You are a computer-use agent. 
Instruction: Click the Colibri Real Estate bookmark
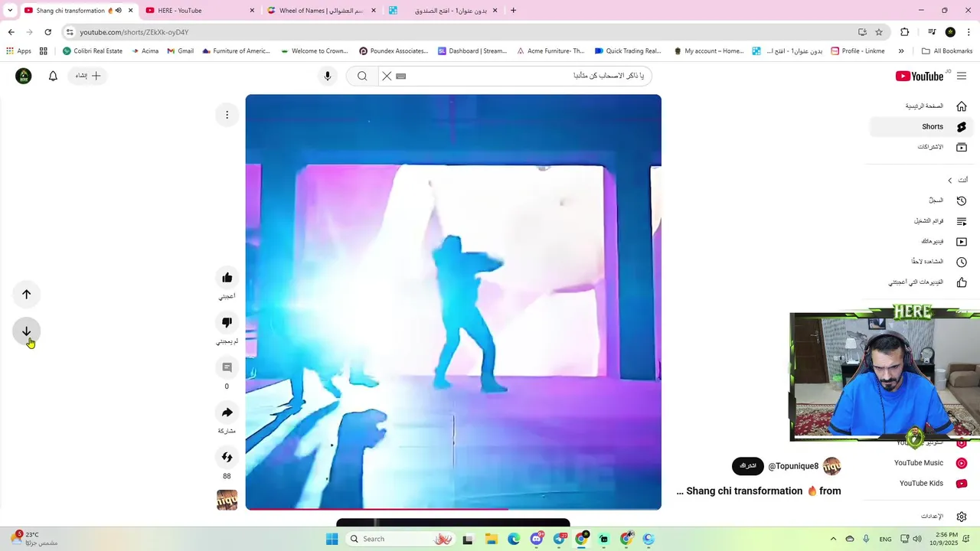[92, 51]
